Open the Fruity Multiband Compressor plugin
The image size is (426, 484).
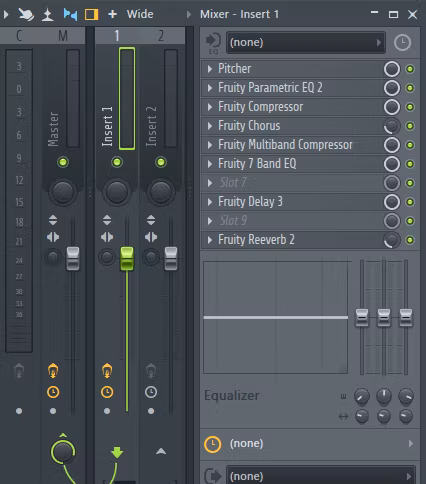pyautogui.click(x=285, y=145)
